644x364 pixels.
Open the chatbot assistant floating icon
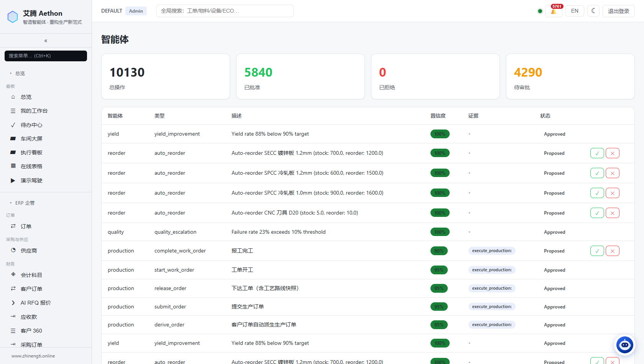coord(625,345)
